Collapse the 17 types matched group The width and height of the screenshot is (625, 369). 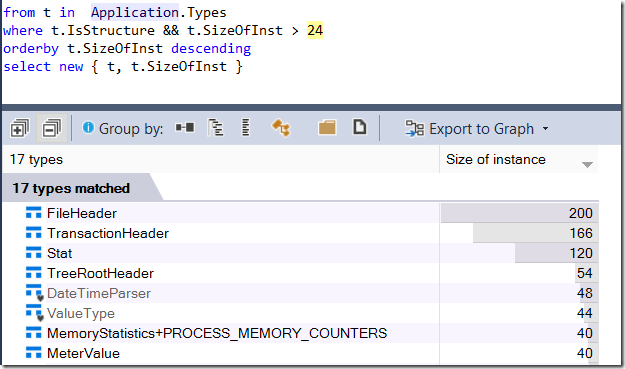tap(71, 188)
